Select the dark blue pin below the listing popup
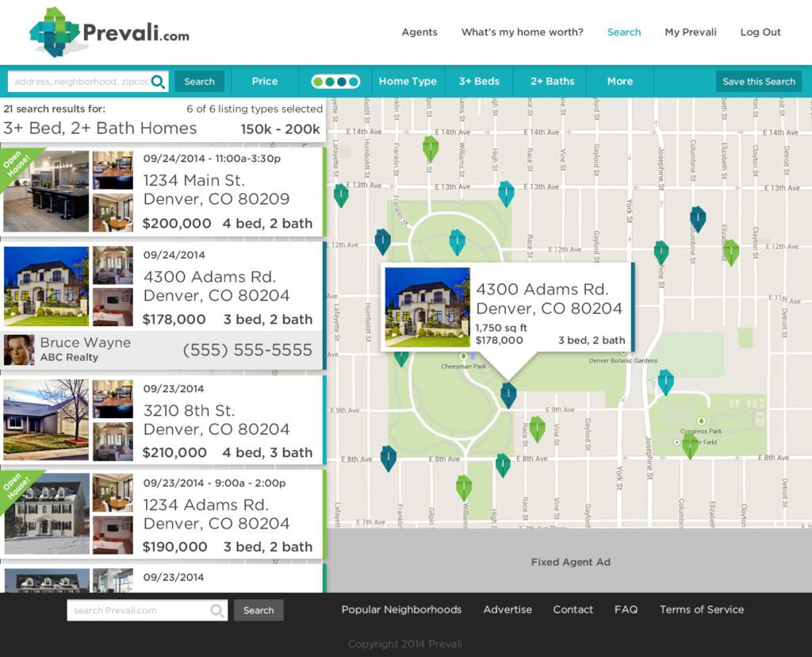 [508, 395]
